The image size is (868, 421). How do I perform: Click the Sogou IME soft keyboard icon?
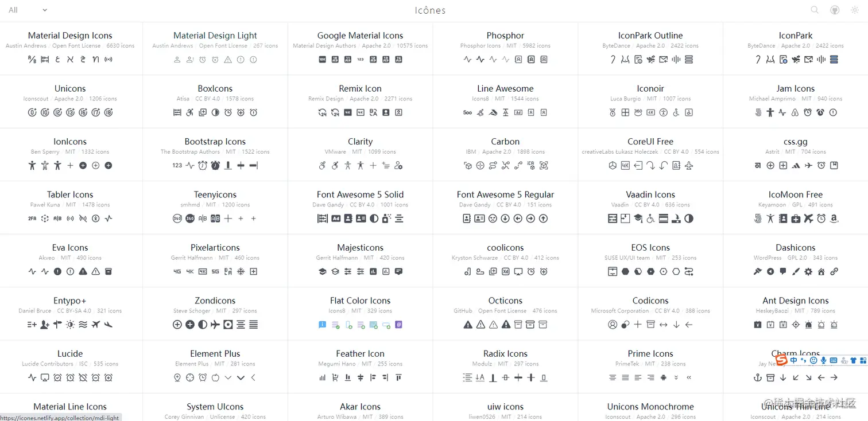834,360
